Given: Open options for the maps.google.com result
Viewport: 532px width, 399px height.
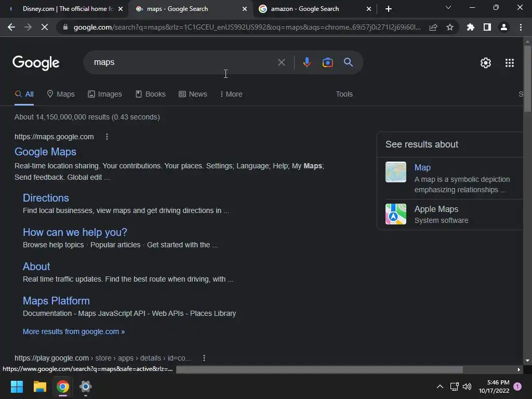Looking at the screenshot, I should pos(107,137).
